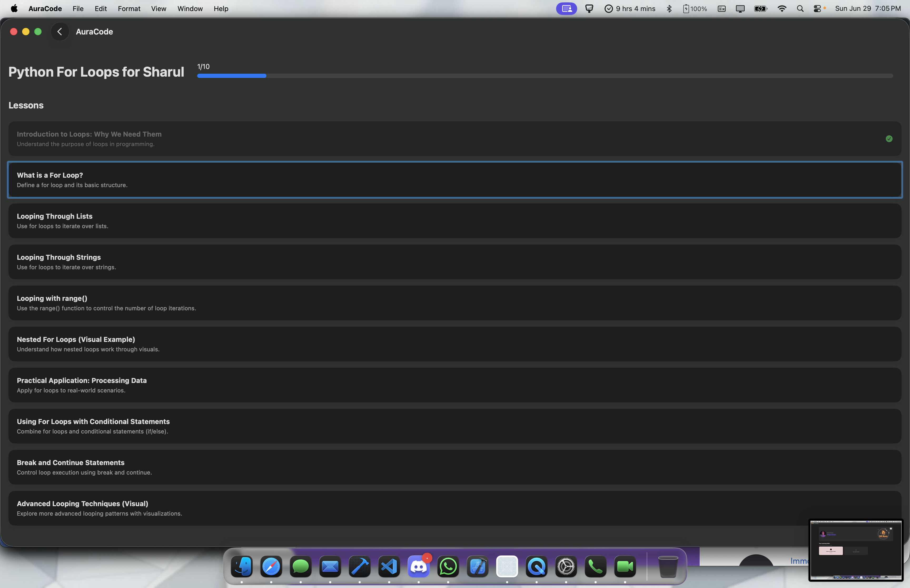Click the Wi-Fi status icon
The width and height of the screenshot is (910, 588).
click(782, 8)
